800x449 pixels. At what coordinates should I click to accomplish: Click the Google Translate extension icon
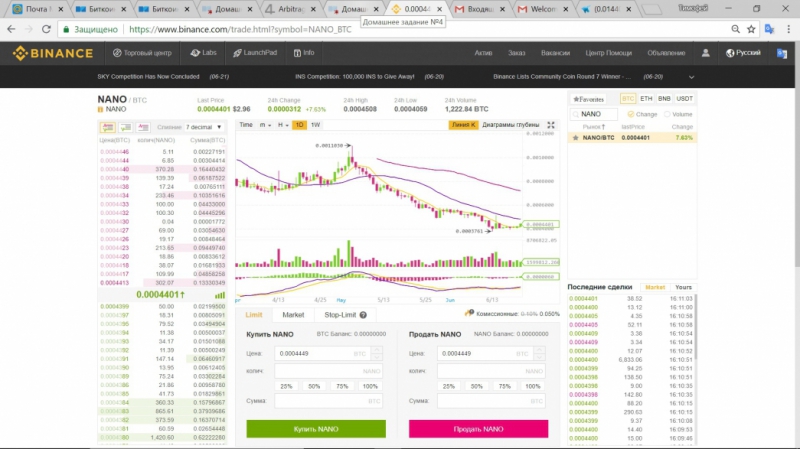(x=769, y=29)
